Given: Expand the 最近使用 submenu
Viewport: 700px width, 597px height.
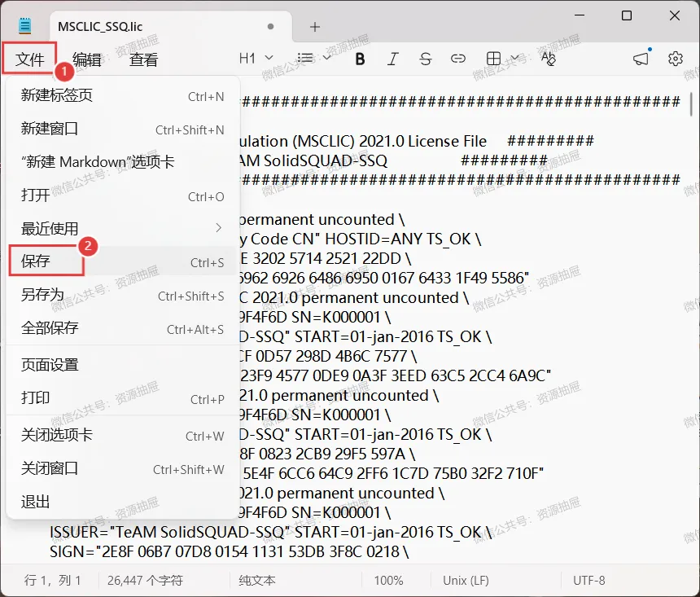Looking at the screenshot, I should (x=122, y=229).
